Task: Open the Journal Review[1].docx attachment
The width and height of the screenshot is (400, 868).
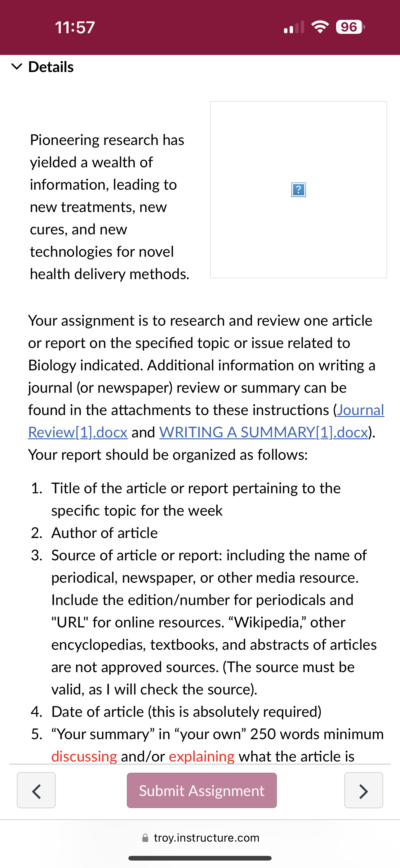Action: (x=206, y=421)
